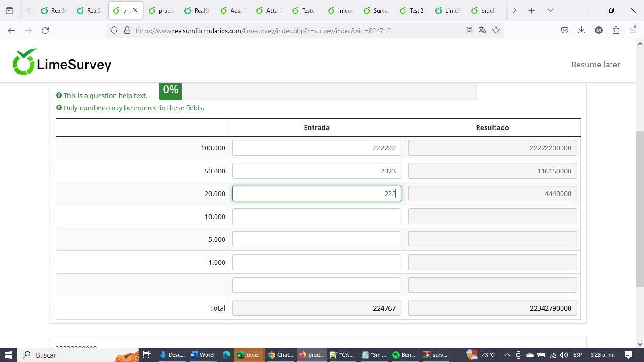Viewport: 644px width, 362px height.
Task: Expand the list all tabs chevron
Action: pyautogui.click(x=550, y=10)
